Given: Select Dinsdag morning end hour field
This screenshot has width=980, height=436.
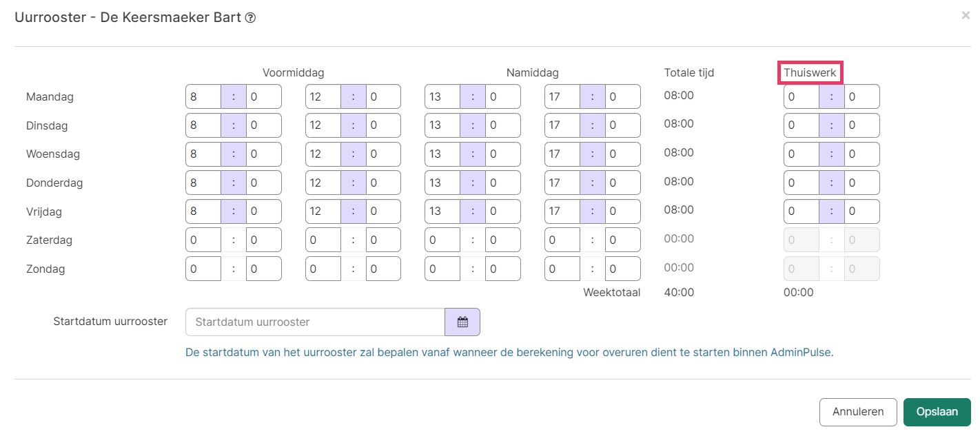Looking at the screenshot, I should 323,125.
